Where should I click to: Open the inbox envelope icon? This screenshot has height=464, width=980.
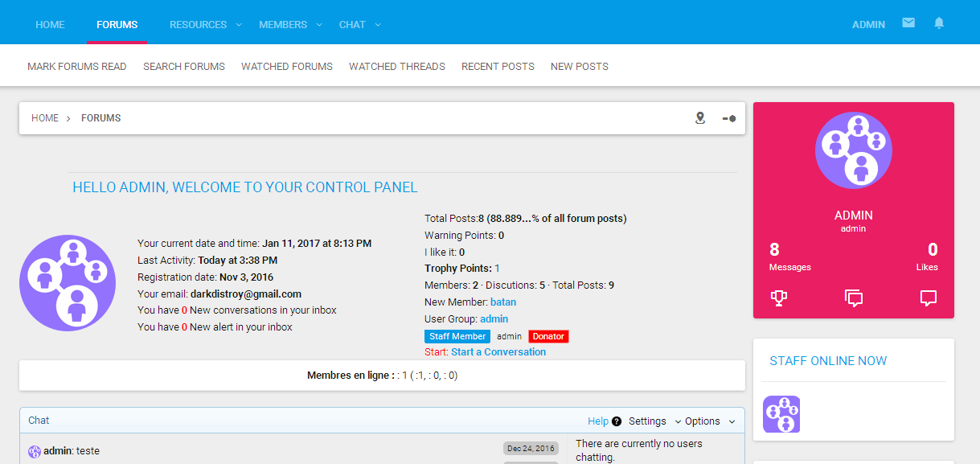pos(908,23)
